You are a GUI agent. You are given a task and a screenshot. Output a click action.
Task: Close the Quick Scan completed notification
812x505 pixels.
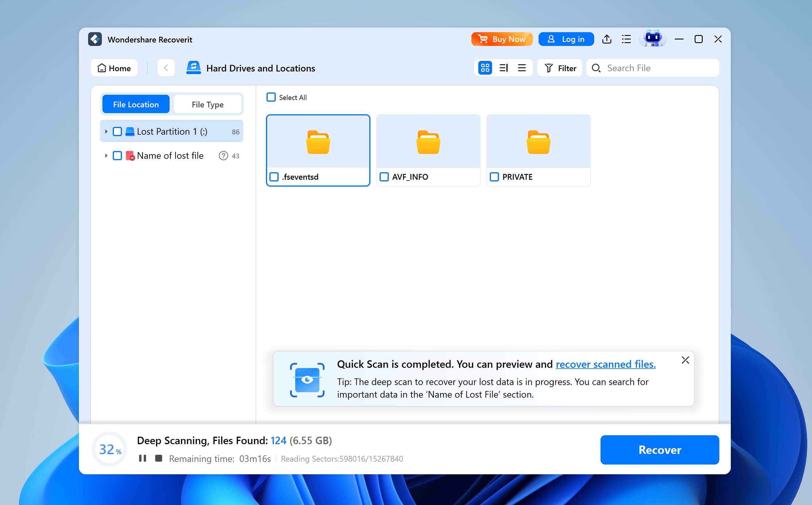(x=685, y=360)
